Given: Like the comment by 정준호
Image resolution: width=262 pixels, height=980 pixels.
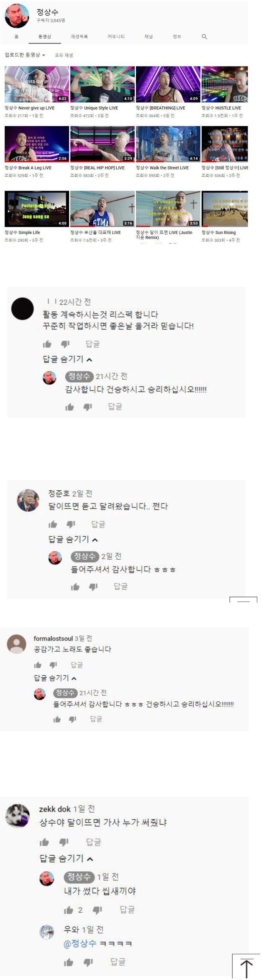Looking at the screenshot, I should pyautogui.click(x=53, y=524).
